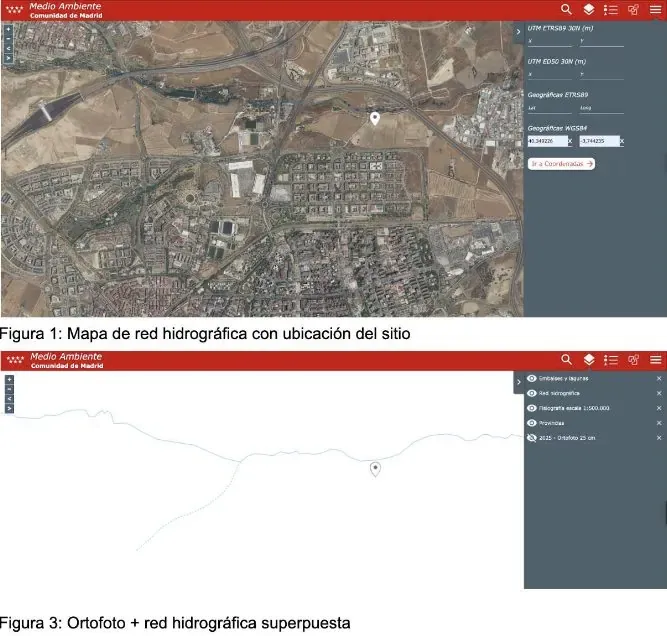Open tools icon in Figura 1 header
Viewport: 667px width, 636px height.
tap(633, 10)
